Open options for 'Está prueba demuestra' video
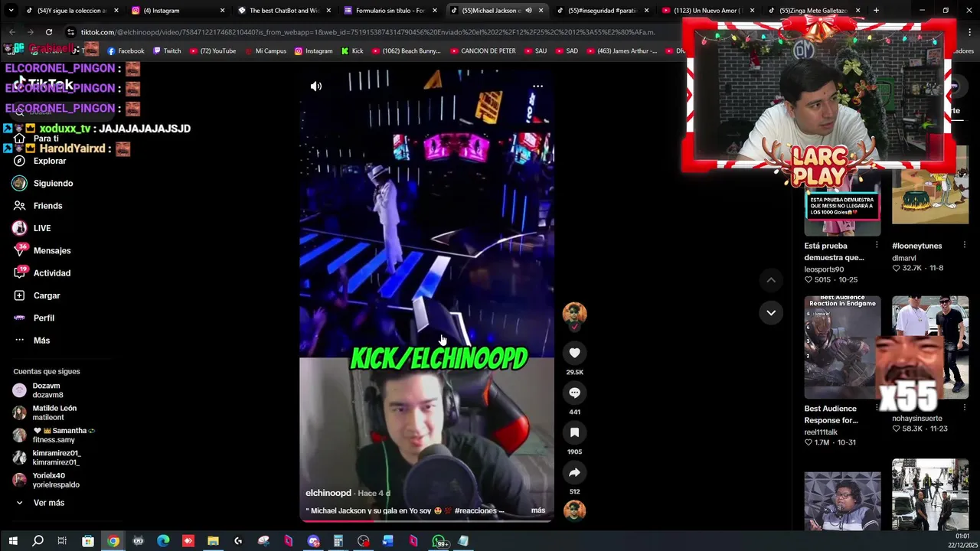 (x=877, y=245)
